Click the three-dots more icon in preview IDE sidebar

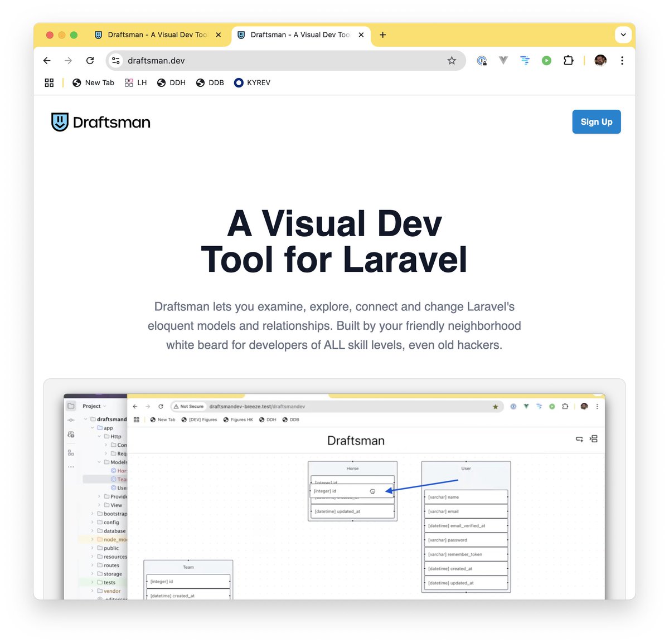click(71, 467)
